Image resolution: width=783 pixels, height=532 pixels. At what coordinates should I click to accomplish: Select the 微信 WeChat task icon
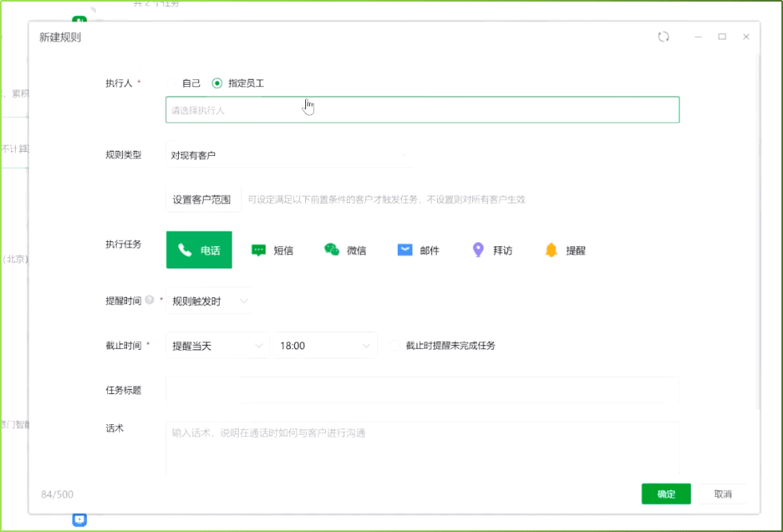click(x=332, y=250)
